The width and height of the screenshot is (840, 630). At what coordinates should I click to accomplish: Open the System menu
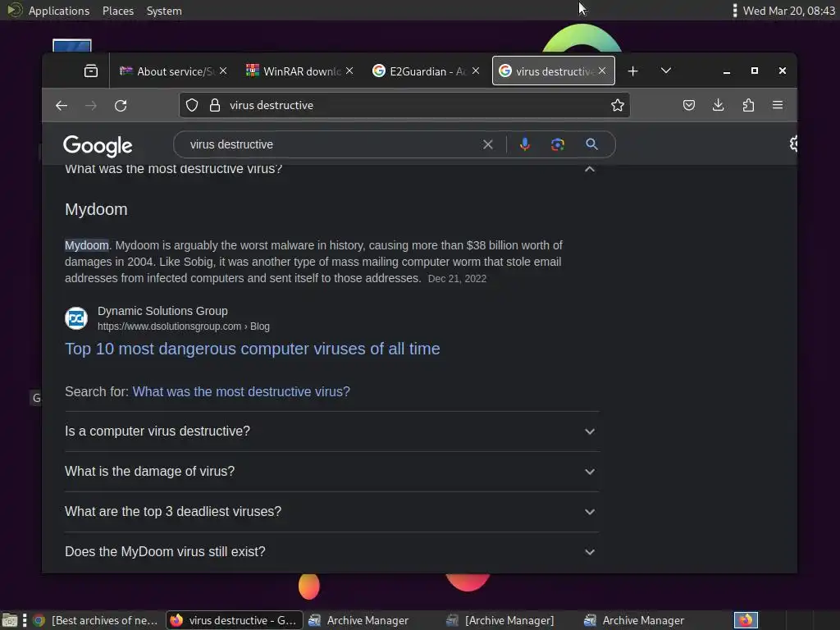click(x=164, y=11)
